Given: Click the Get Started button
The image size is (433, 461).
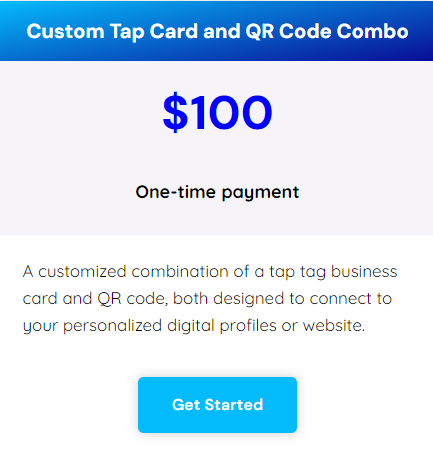Looking at the screenshot, I should pos(217,405).
